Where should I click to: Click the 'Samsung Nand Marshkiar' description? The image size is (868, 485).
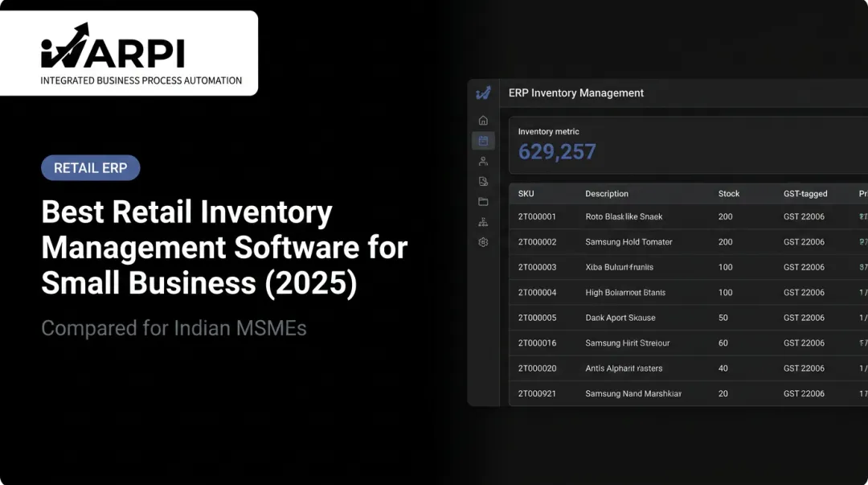pos(633,393)
